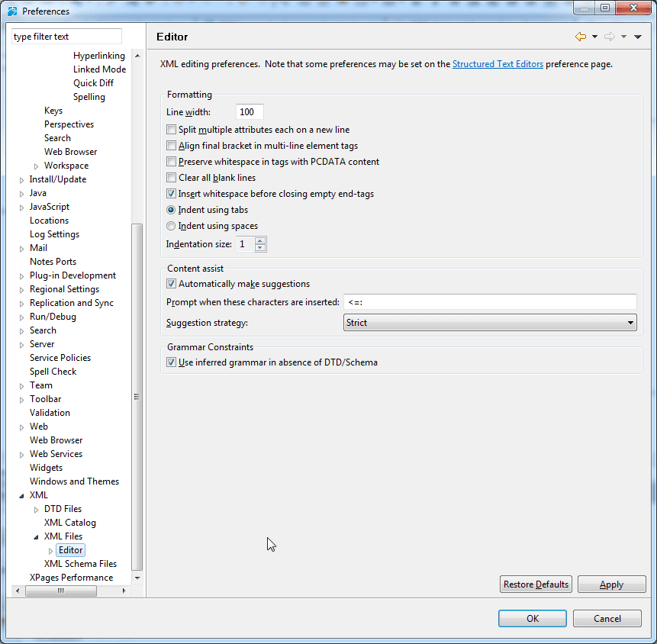Click the Restore Defaults button
The image size is (657, 644).
(536, 584)
